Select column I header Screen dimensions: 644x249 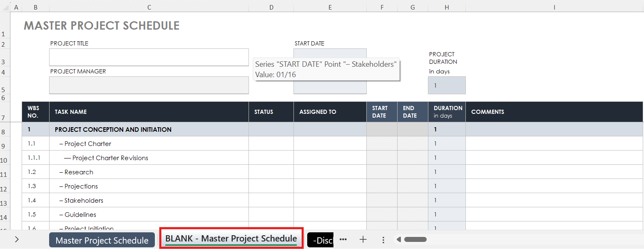554,8
